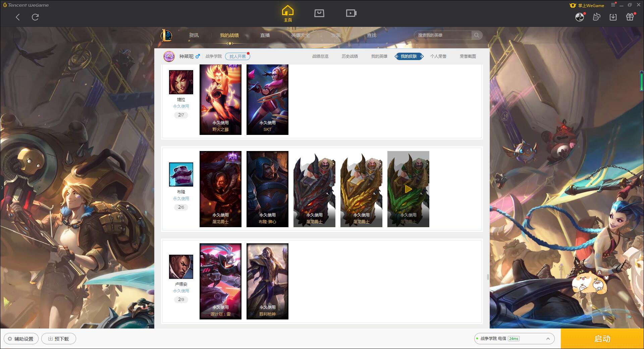644x349 pixels.
Task: Switch to 荣誉截图 sub-tab
Action: 468,56
